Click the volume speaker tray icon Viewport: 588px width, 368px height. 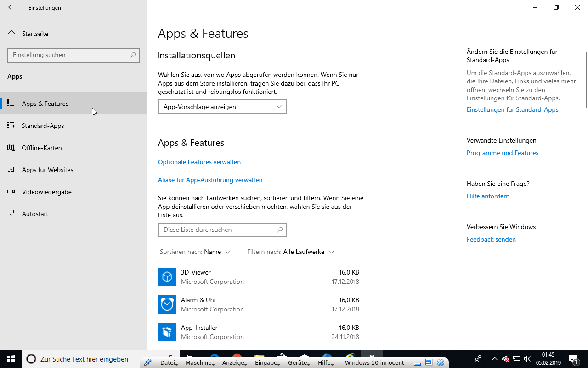point(527,359)
